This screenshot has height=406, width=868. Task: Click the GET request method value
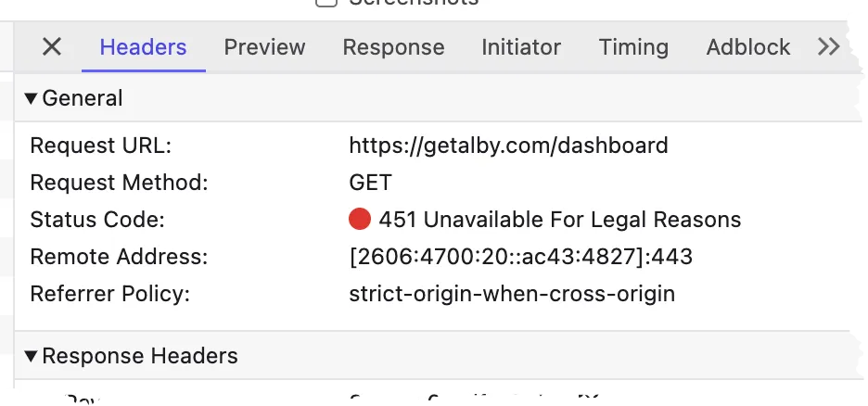[370, 183]
